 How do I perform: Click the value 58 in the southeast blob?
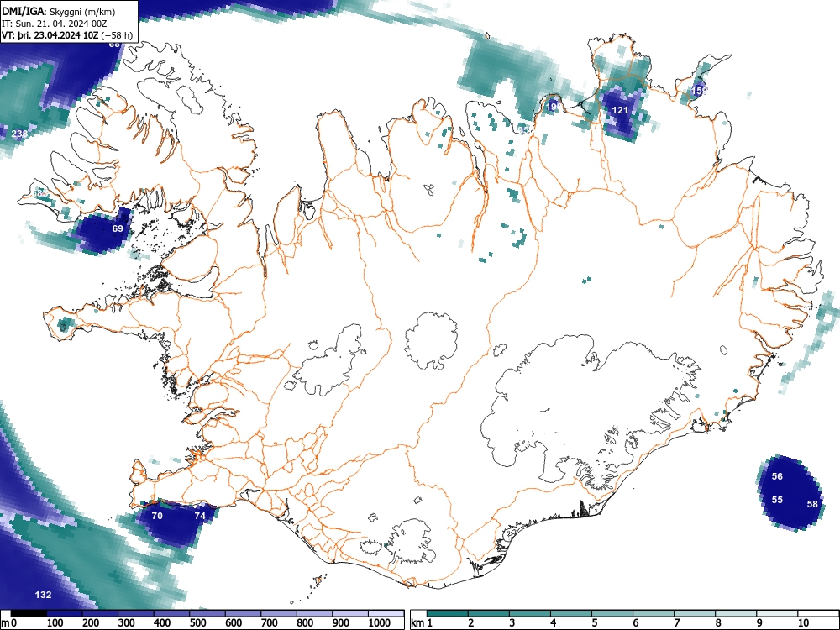812,503
